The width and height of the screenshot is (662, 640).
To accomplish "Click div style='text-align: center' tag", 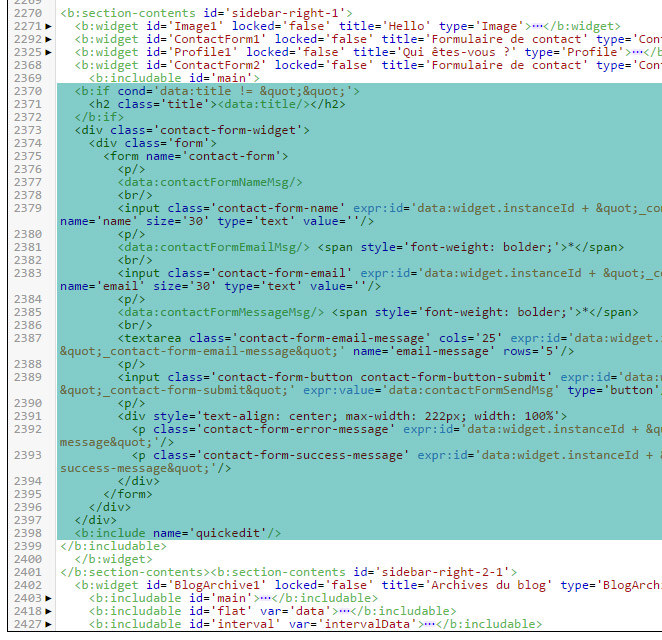I will point(342,416).
